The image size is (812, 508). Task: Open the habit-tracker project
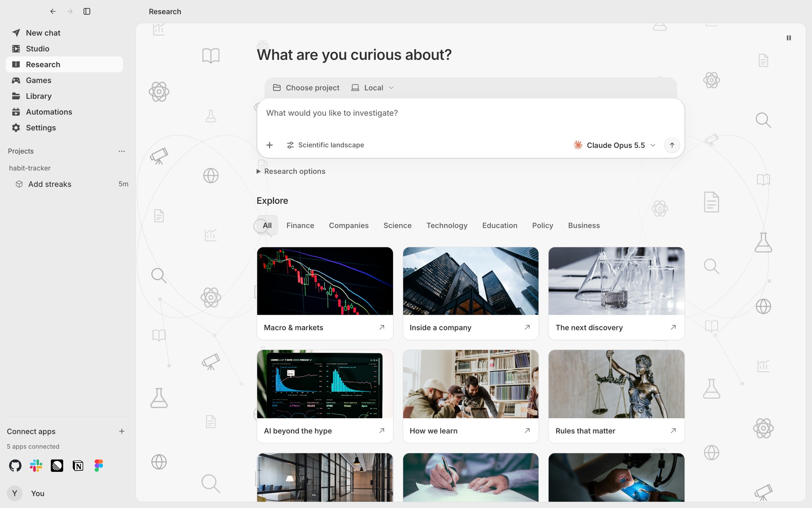[x=30, y=168]
